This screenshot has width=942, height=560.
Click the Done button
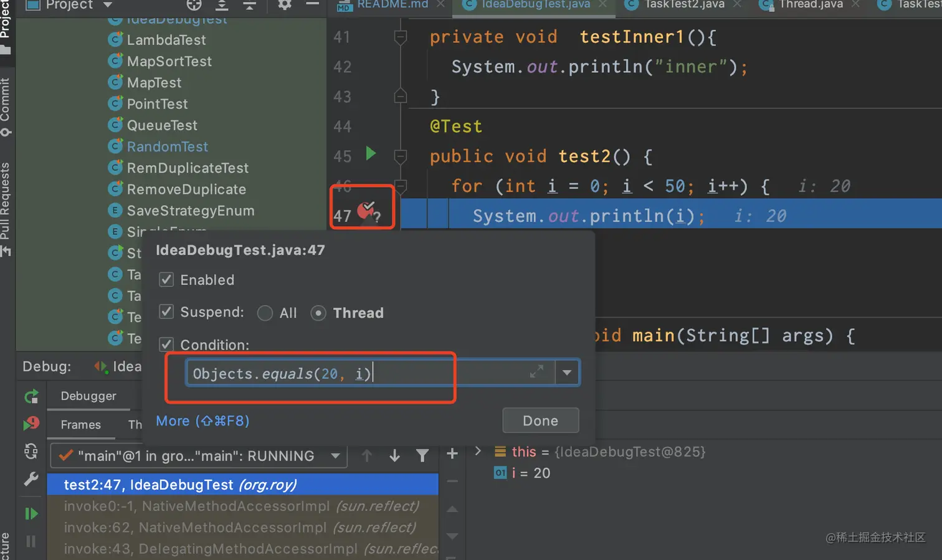540,420
